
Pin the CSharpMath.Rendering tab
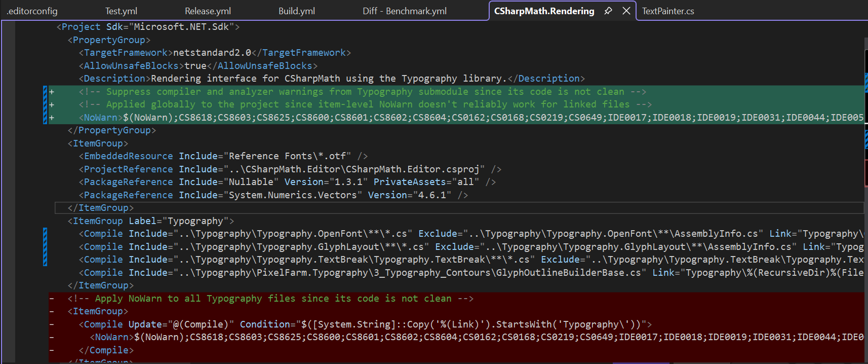click(608, 11)
